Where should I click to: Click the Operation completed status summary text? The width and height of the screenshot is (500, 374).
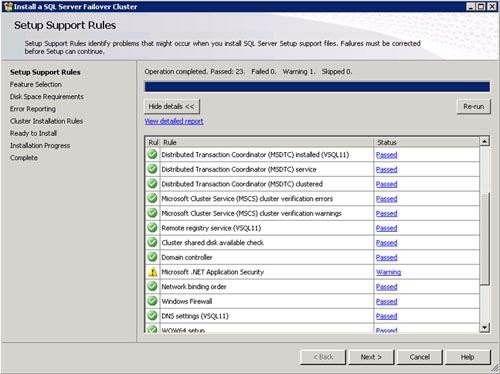click(x=248, y=71)
